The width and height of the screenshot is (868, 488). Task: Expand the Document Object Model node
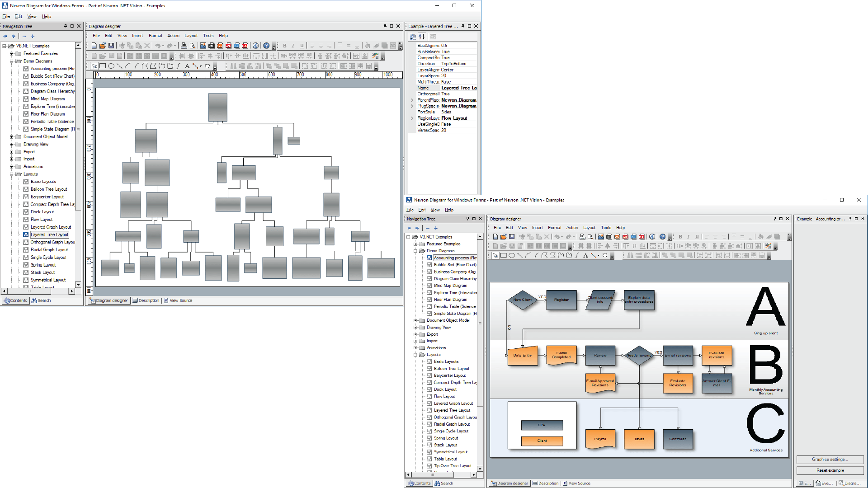[11, 136]
